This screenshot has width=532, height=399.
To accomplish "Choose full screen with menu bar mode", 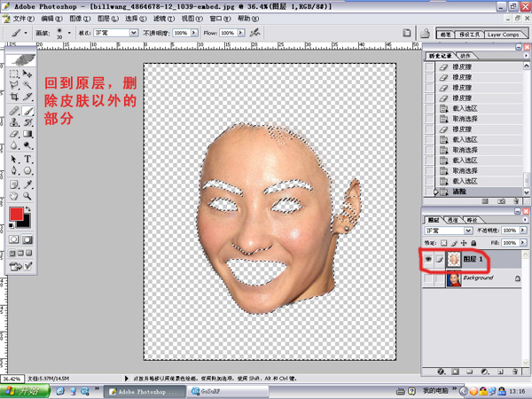I will coord(20,253).
